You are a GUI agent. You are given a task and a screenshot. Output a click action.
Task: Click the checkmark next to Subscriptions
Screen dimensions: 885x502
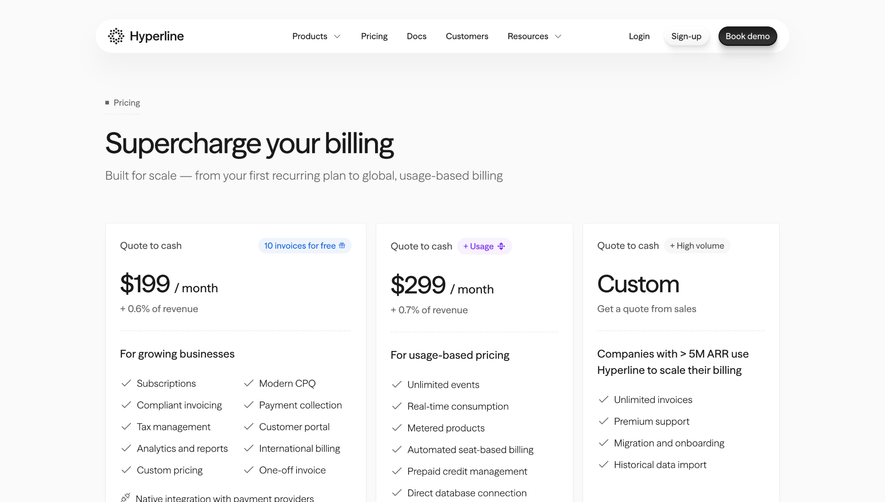(126, 383)
